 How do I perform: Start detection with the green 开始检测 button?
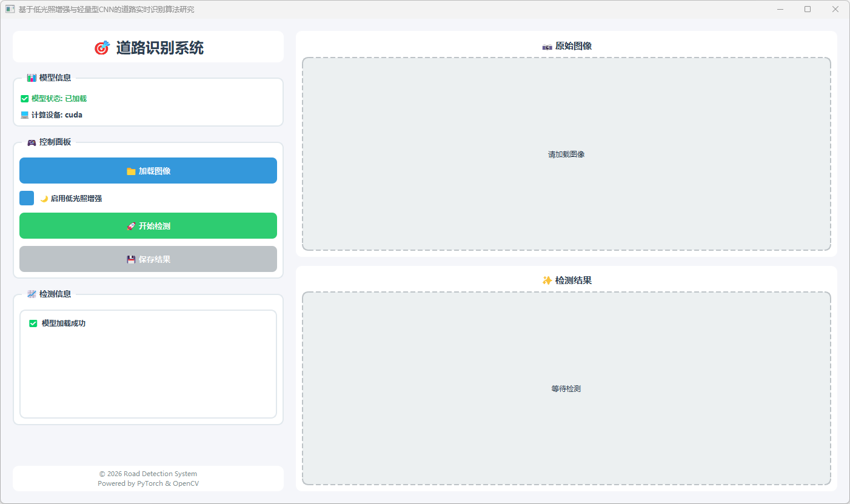[148, 226]
